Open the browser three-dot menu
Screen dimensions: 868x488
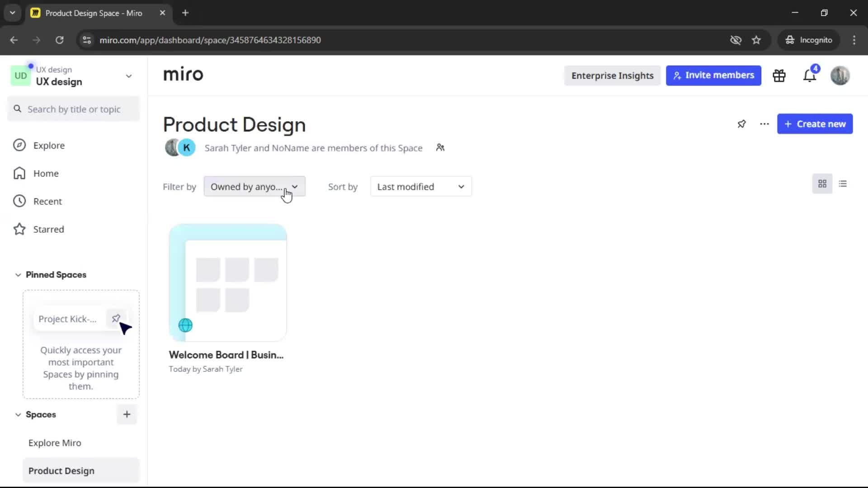[854, 40]
